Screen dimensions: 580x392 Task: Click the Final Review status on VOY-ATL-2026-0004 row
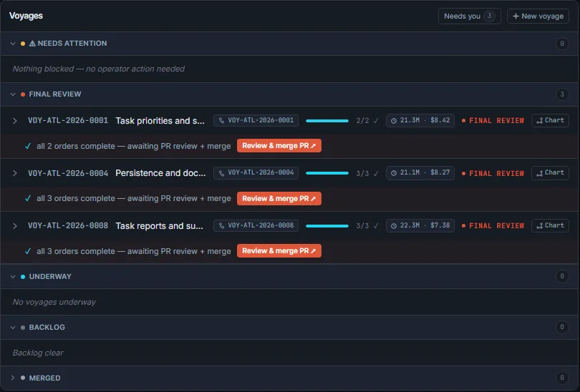(x=493, y=173)
